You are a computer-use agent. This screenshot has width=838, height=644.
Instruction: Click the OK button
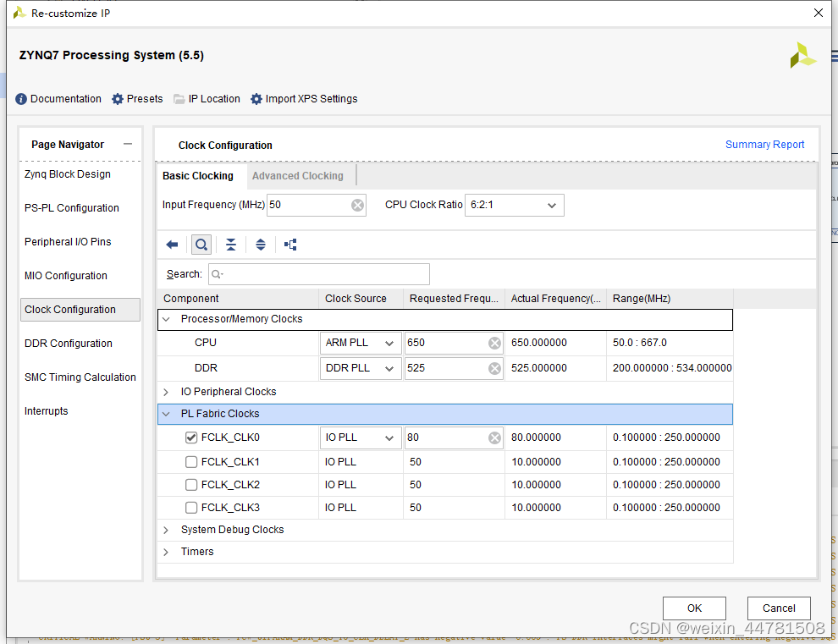point(694,608)
